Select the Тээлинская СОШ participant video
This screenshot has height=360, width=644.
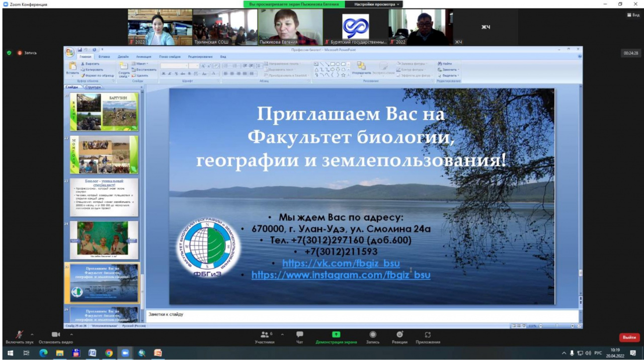[x=225, y=27]
